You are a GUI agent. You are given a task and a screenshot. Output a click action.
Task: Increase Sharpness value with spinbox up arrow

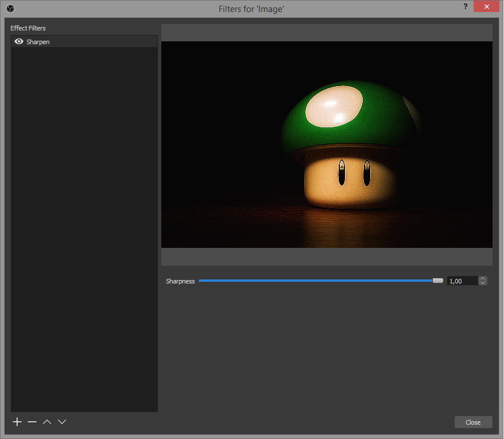click(483, 278)
